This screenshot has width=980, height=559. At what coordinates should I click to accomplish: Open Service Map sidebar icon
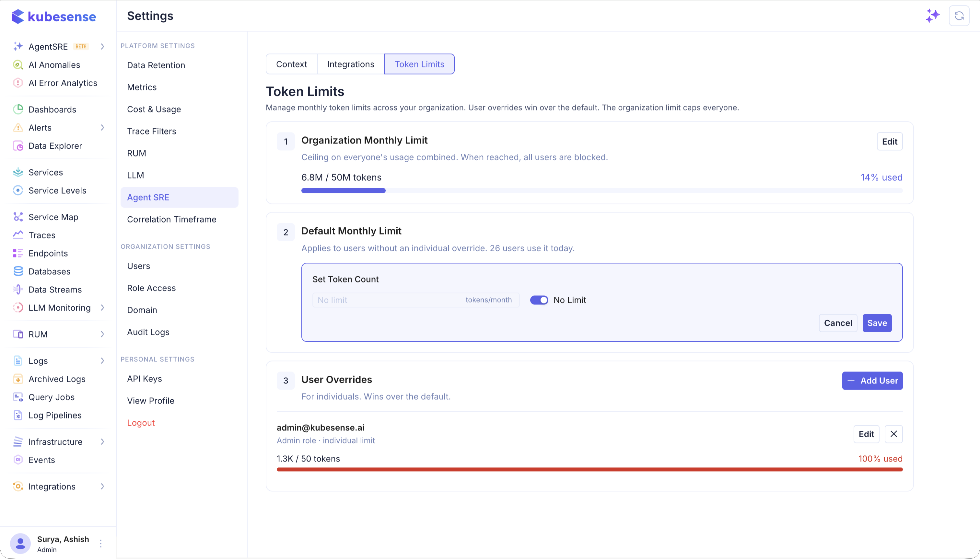pos(18,217)
